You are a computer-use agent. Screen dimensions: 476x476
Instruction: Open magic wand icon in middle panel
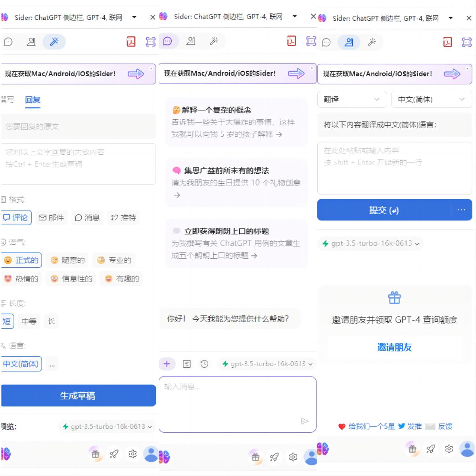point(214,41)
